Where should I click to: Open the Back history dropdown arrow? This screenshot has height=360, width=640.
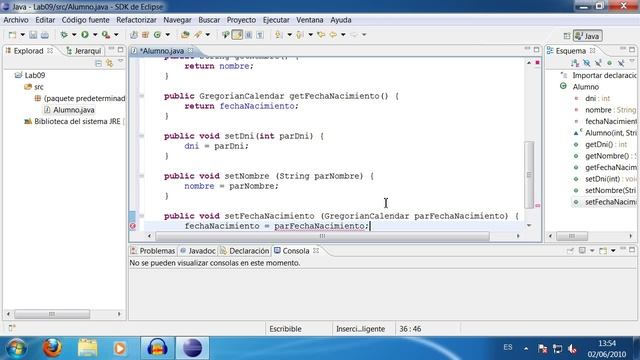343,35
